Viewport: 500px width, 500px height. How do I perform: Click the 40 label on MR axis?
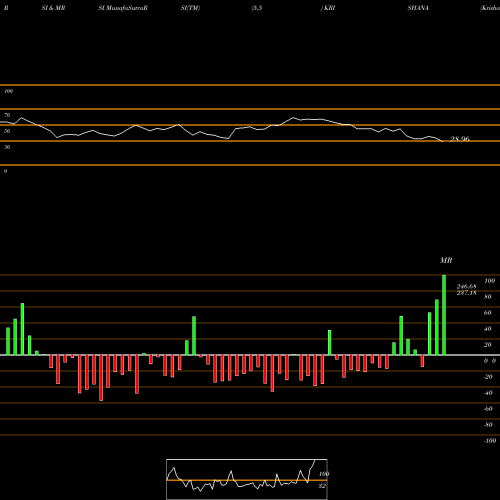coord(488,329)
